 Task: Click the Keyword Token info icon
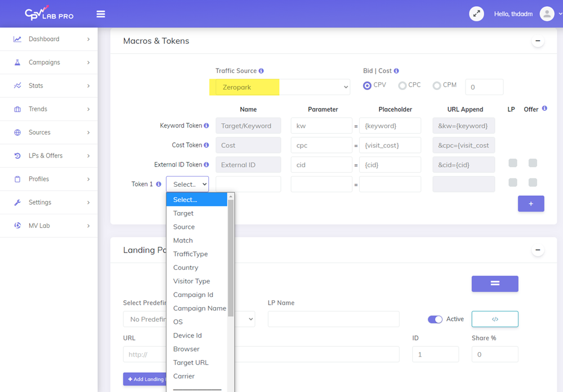point(207,125)
